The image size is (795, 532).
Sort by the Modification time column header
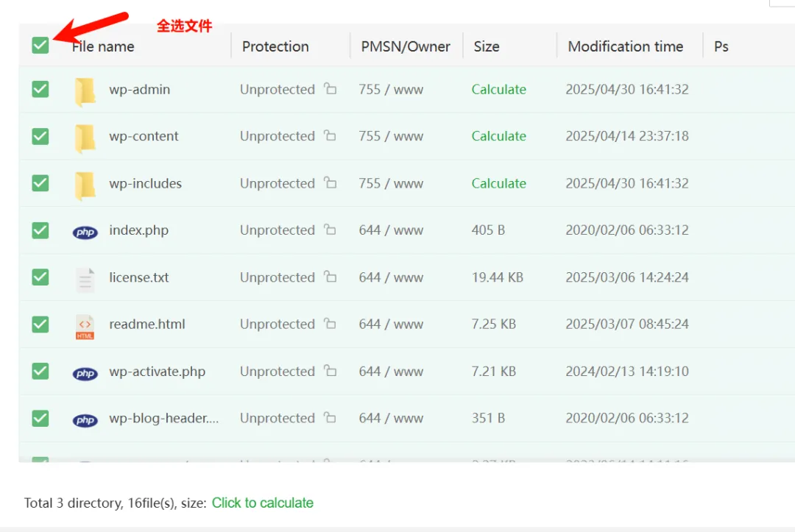[x=625, y=46]
